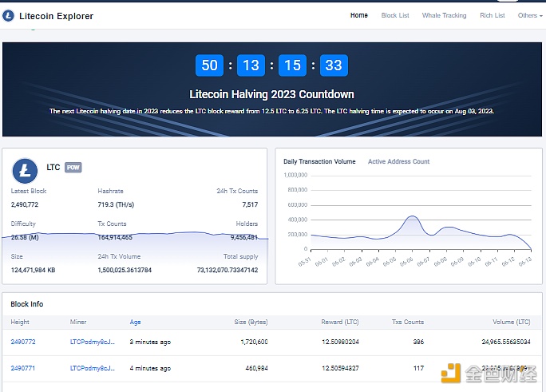Click the 3 minutes ago age cell

click(150, 342)
